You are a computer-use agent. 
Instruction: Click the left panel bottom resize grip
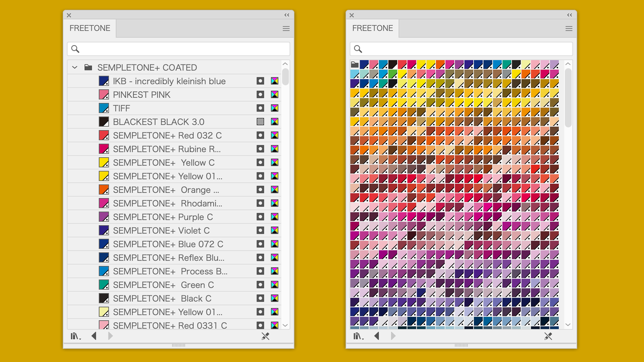coord(178,345)
